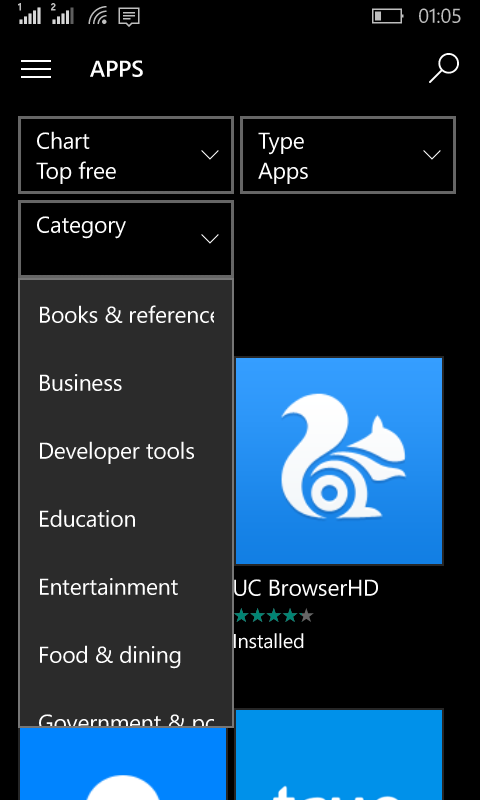Select Books & reference category
The image size is (480, 800).
(x=126, y=315)
